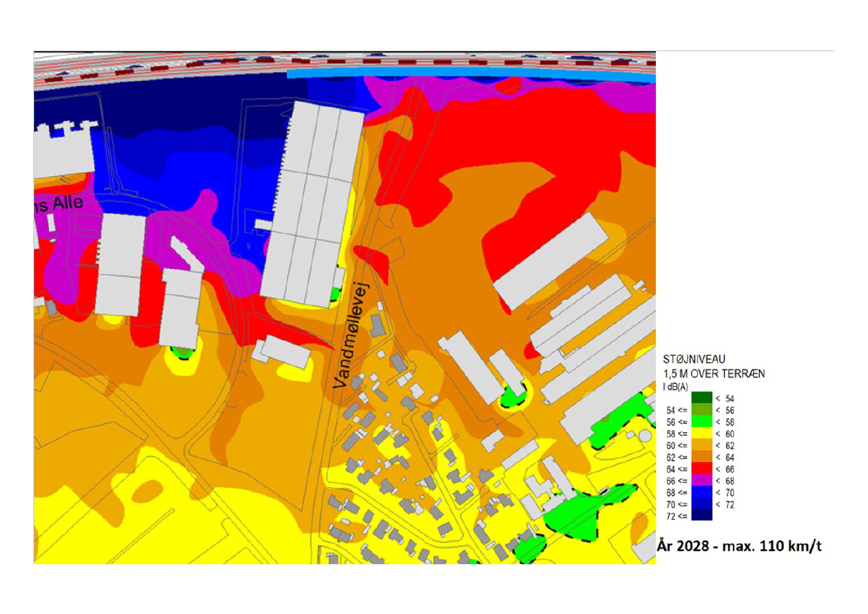Pick the dark orange 62–64 legend swatch
The height and width of the screenshot is (614, 868).
(701, 457)
